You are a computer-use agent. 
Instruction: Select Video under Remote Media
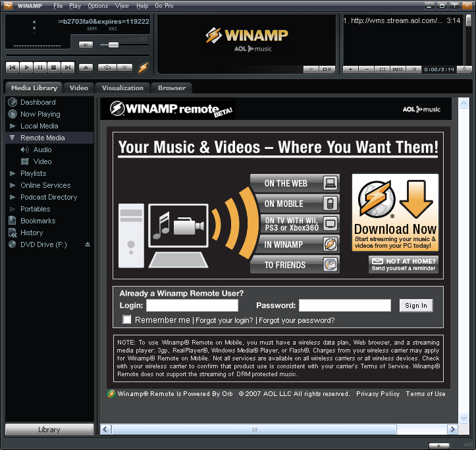click(42, 161)
